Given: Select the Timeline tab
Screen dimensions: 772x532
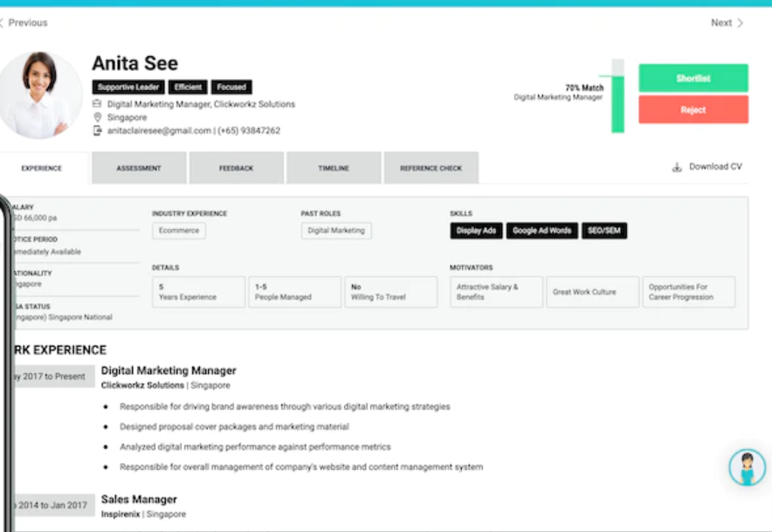Looking at the screenshot, I should coord(334,168).
